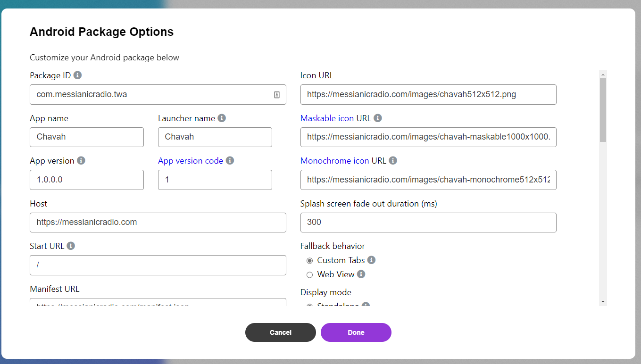641x364 pixels.
Task: Open the Monochrome icon URL info tooltip
Action: 393,160
